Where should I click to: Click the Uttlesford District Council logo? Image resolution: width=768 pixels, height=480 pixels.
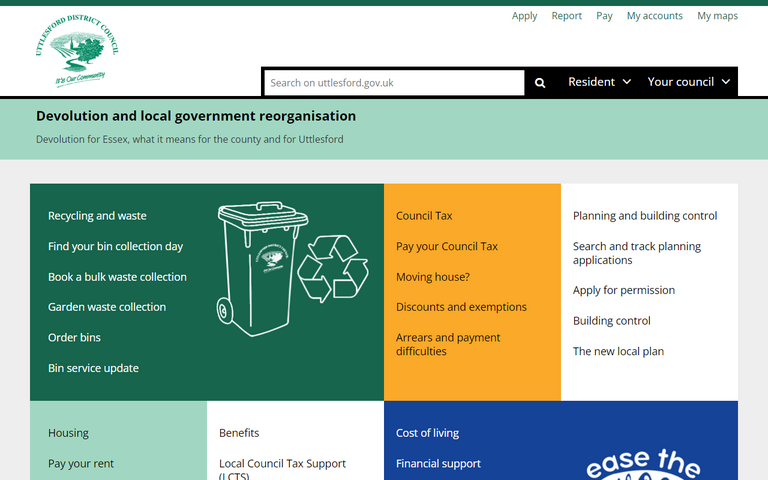tap(76, 52)
